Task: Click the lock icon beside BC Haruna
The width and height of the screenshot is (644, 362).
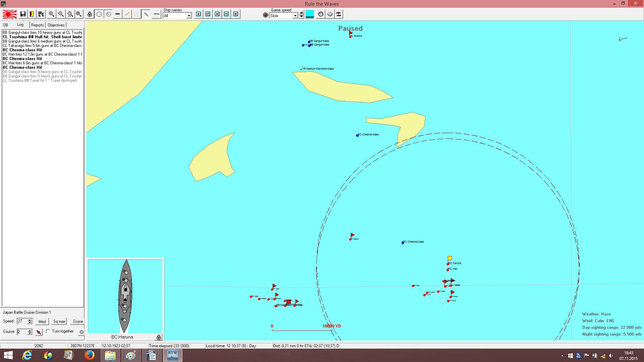Action: [x=159, y=337]
